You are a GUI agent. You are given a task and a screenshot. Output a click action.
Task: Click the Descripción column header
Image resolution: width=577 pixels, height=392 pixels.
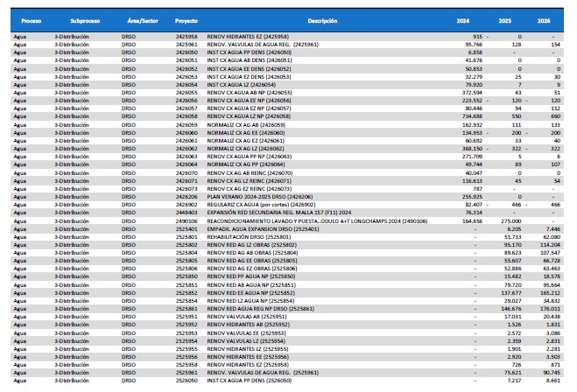323,18
